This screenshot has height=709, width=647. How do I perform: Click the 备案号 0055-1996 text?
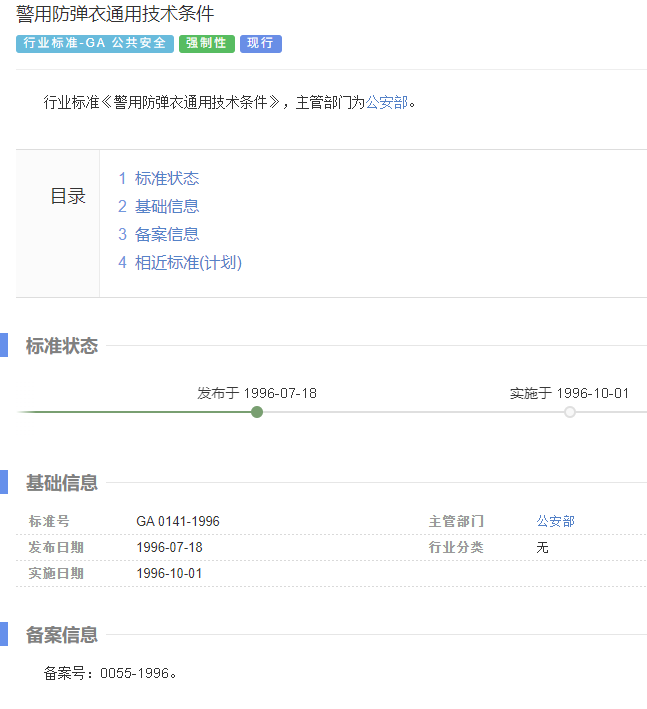[x=111, y=673]
